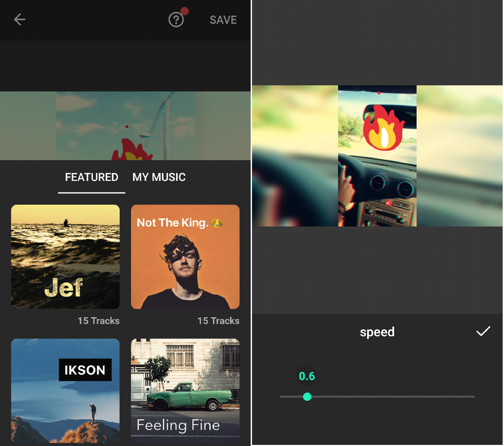504x446 pixels.
Task: Tap the back arrow icon
Action: tap(20, 19)
